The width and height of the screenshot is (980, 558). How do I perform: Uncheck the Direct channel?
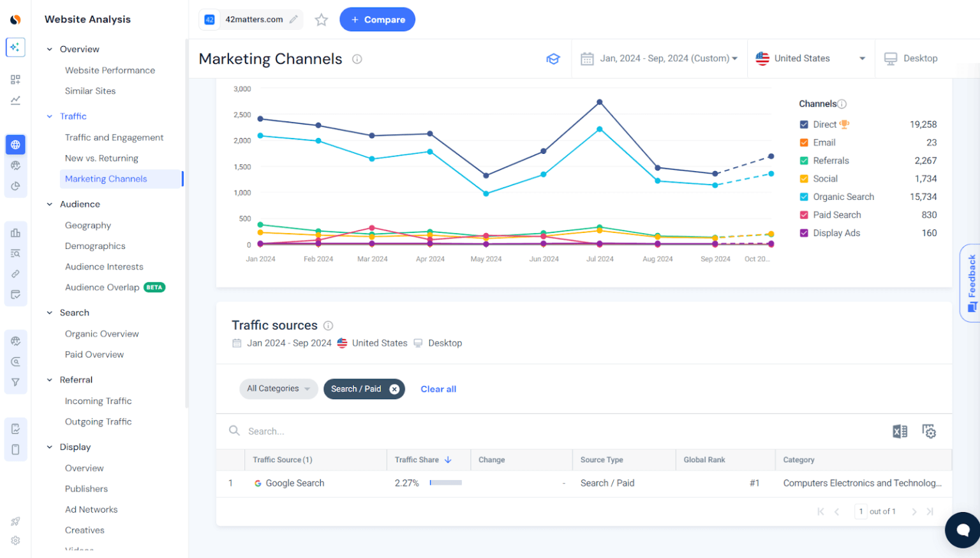pos(804,124)
